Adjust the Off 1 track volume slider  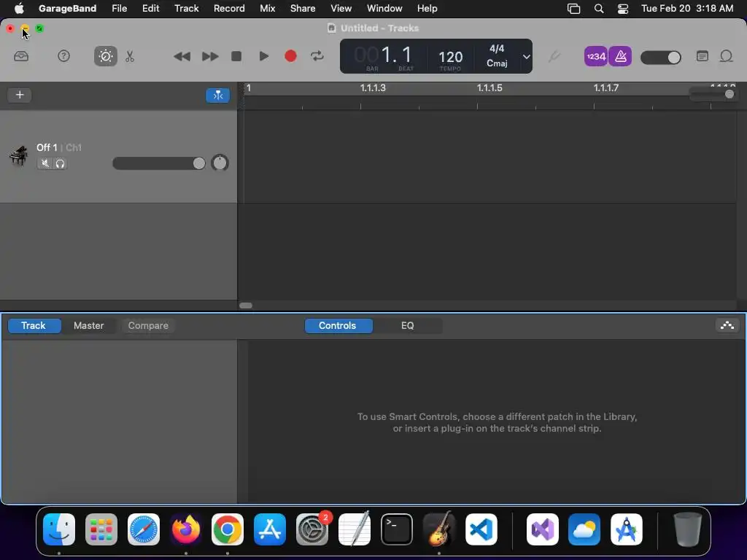[x=158, y=163]
